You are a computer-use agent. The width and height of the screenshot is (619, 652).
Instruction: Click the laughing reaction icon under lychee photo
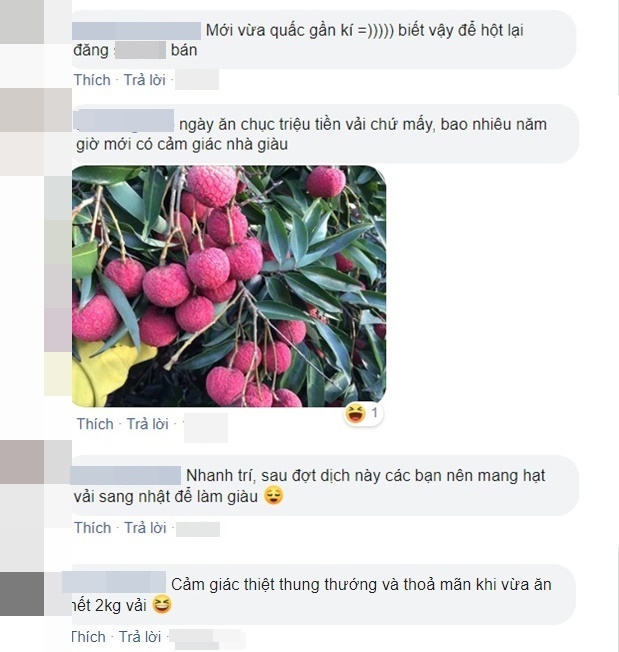[356, 413]
